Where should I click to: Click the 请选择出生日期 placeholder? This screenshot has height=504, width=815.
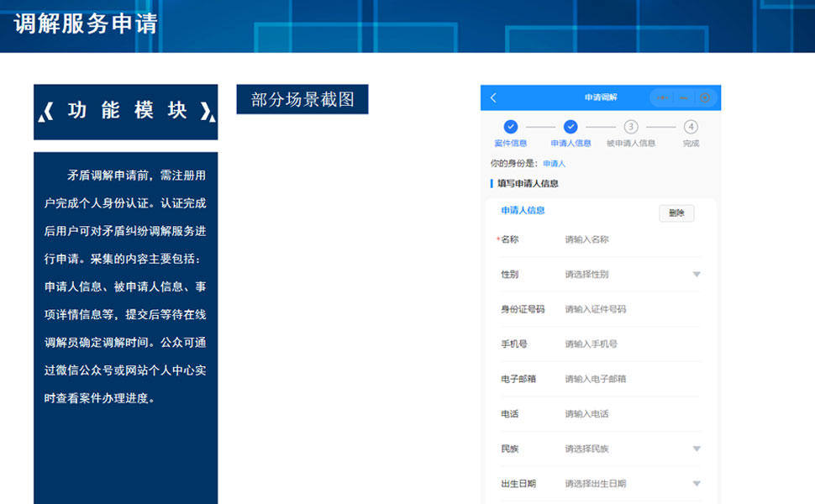(596, 484)
